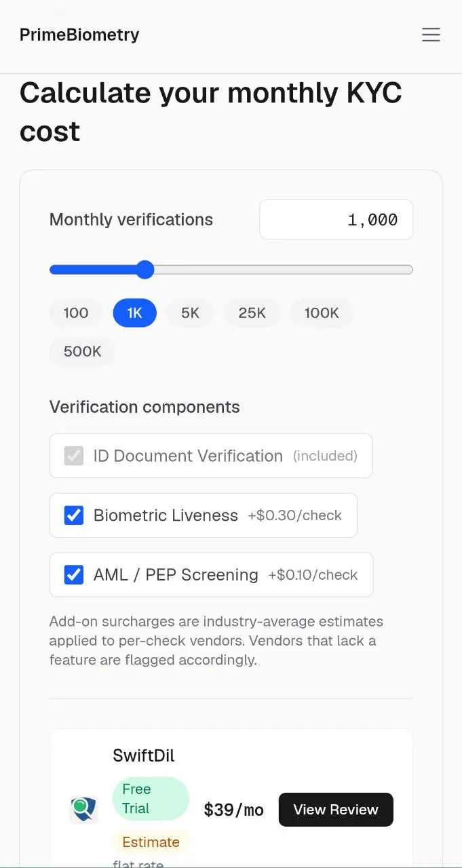The width and height of the screenshot is (462, 868).
Task: Go to PrimeBiometry home logo
Action: [x=79, y=35]
